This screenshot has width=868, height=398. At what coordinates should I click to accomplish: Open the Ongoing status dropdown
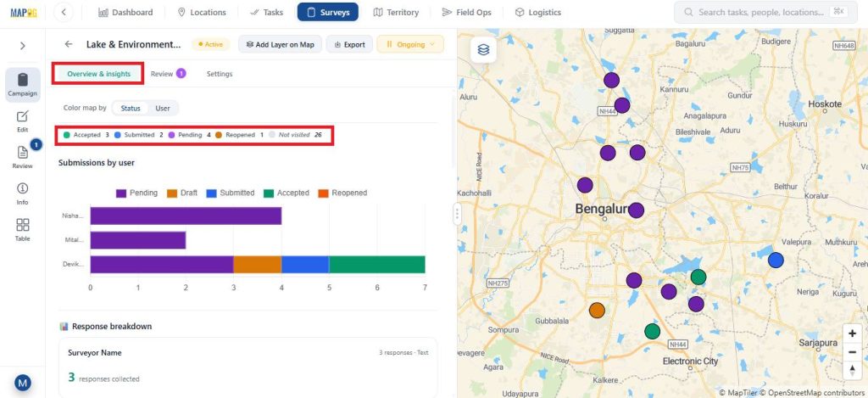pos(410,44)
